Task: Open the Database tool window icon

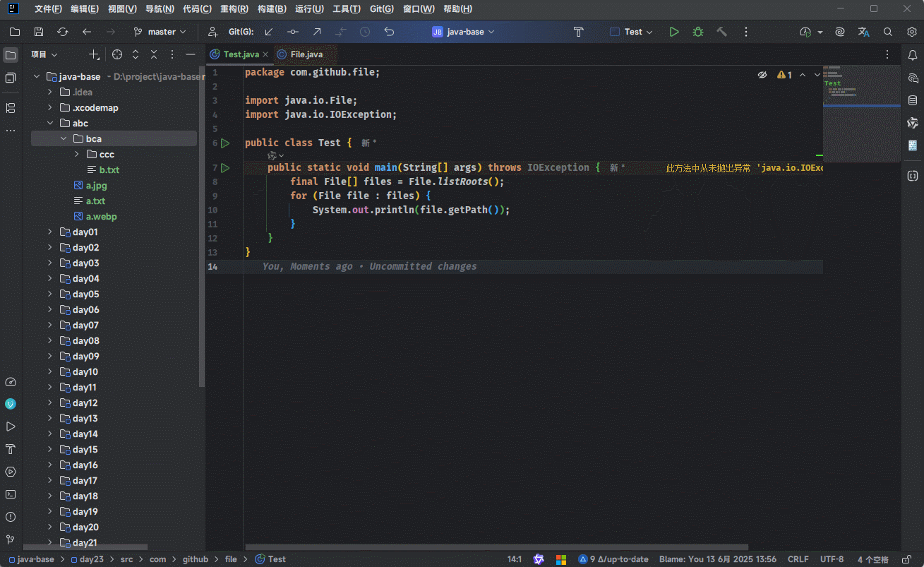Action: [912, 100]
